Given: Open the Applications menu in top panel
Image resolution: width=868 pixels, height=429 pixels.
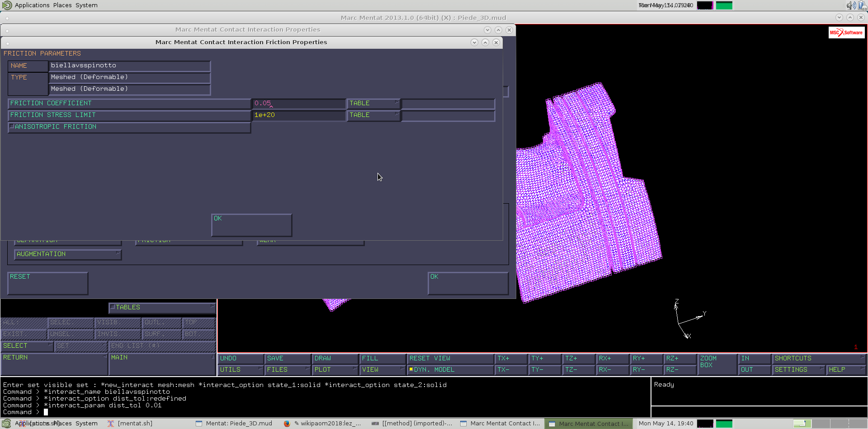Looking at the screenshot, I should click(32, 5).
